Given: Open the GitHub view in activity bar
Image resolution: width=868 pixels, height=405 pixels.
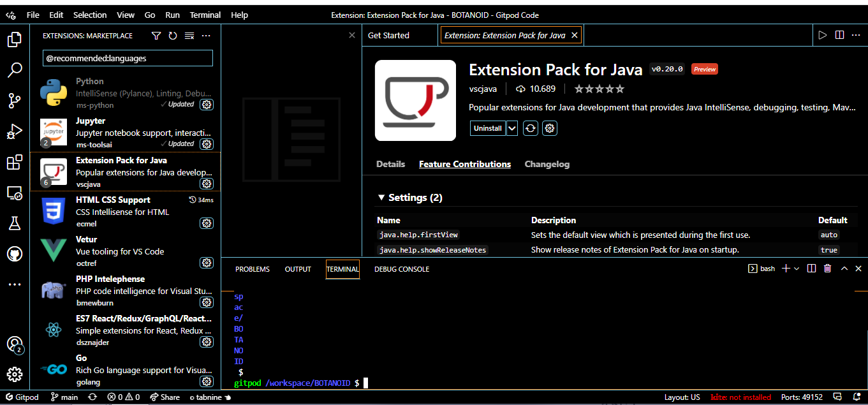Looking at the screenshot, I should point(14,254).
